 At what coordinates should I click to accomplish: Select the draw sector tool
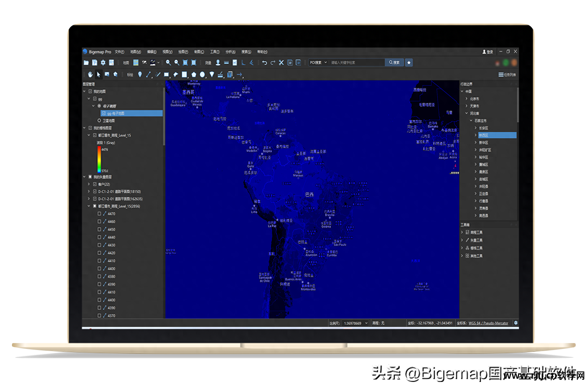pyautogui.click(x=212, y=74)
